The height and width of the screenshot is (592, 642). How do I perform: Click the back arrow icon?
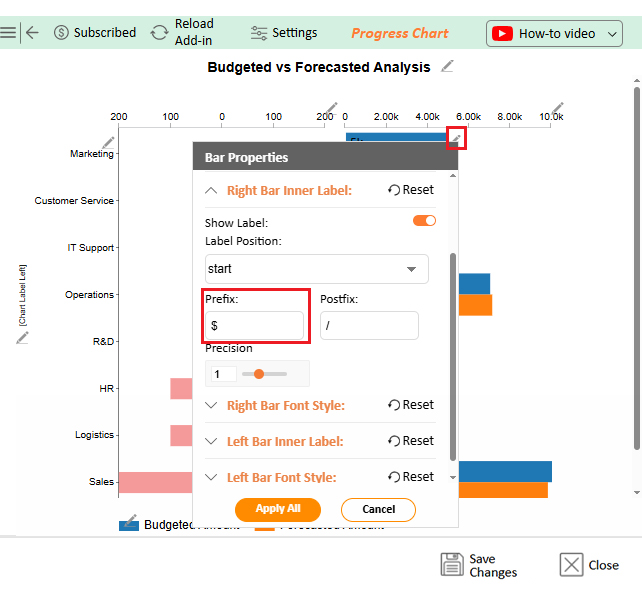[32, 32]
